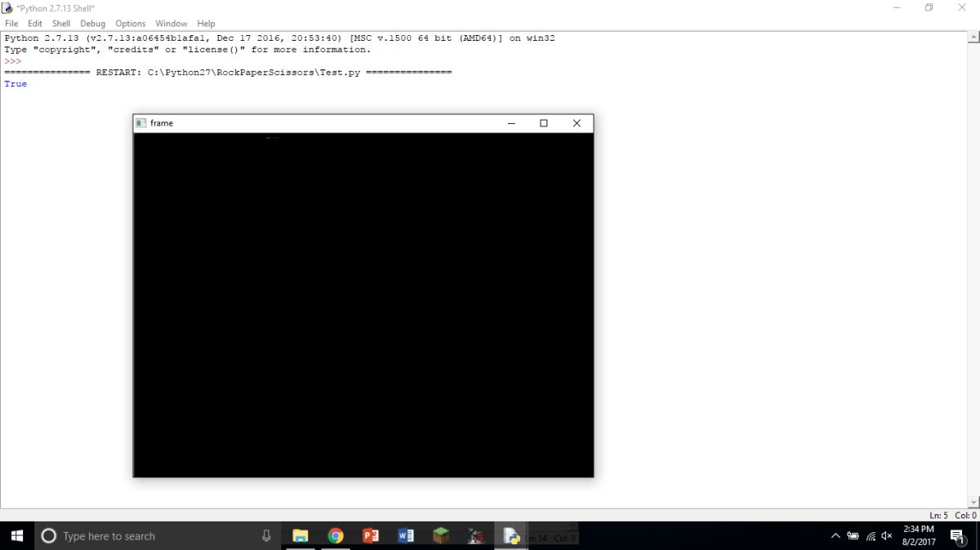Open the Action Center notifications icon
The image size is (980, 550).
[x=957, y=536]
